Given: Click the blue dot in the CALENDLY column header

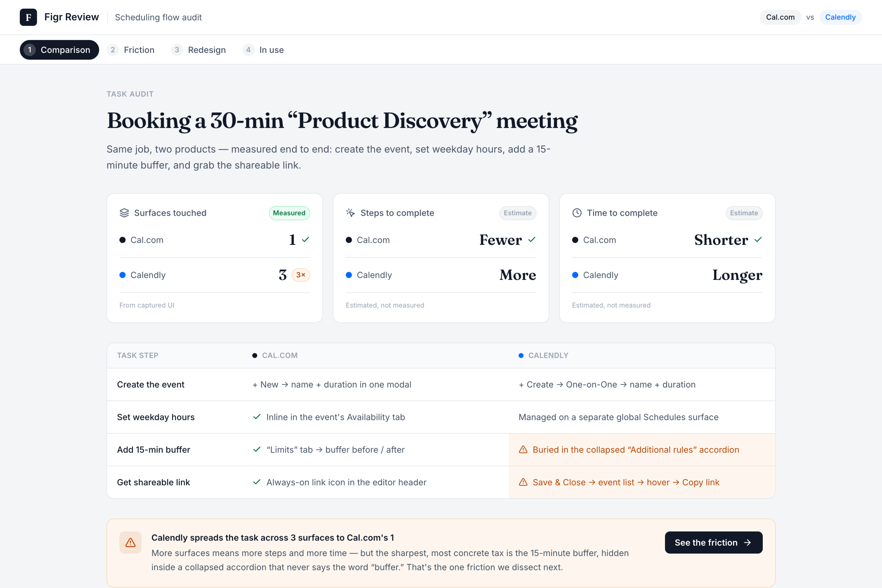Looking at the screenshot, I should pos(521,356).
